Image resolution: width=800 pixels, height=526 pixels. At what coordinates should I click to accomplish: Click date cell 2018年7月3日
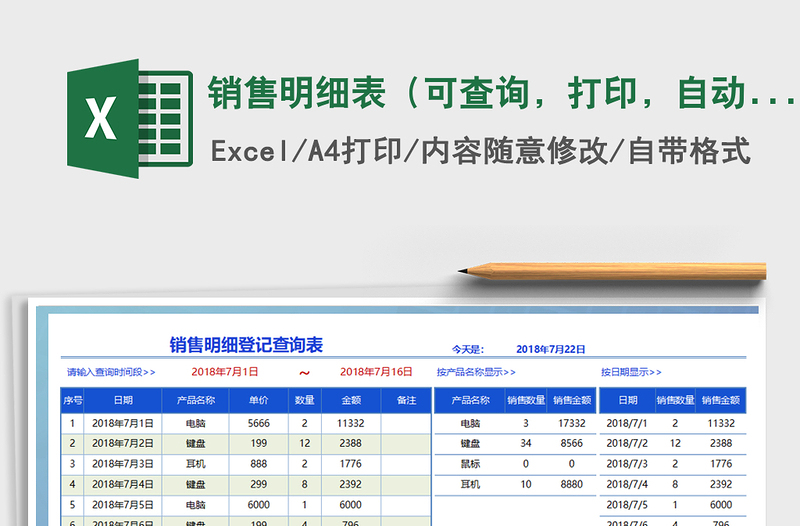pyautogui.click(x=122, y=464)
